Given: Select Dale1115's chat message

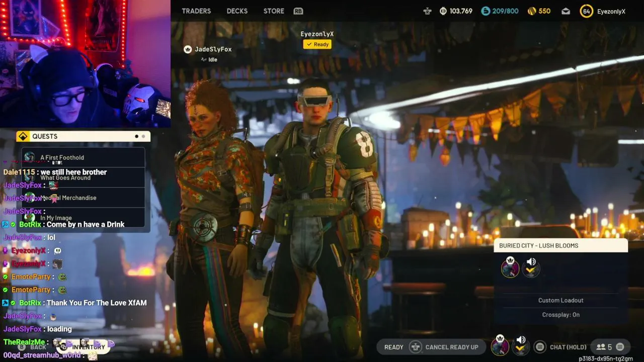Looking at the screenshot, I should pos(55,172).
